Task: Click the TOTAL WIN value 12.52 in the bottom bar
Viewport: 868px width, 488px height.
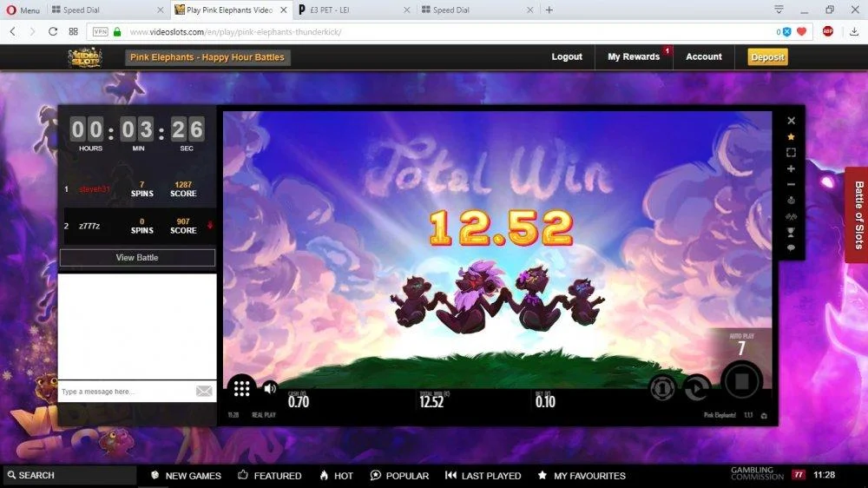Action: (x=431, y=401)
